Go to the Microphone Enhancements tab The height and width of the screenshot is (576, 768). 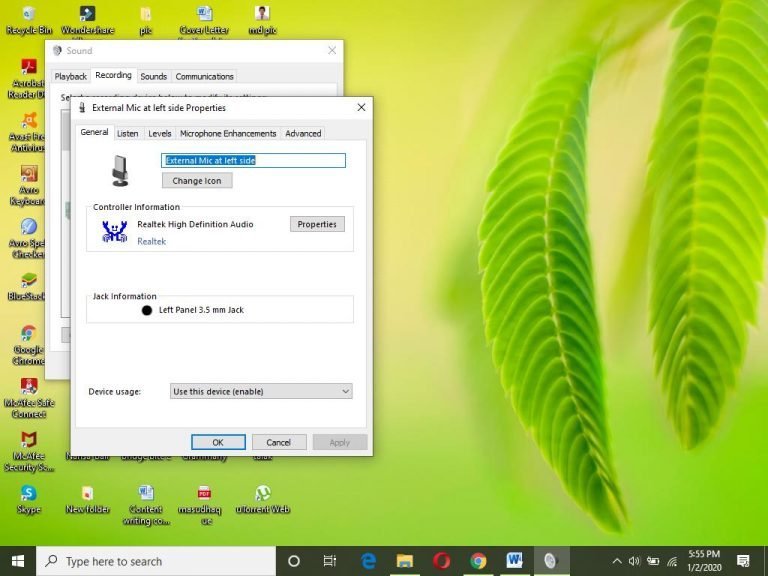point(228,133)
